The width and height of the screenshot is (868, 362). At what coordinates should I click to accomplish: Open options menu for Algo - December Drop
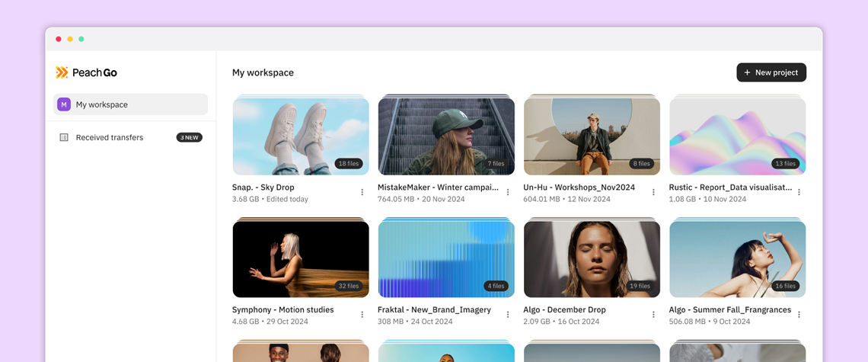pos(653,314)
